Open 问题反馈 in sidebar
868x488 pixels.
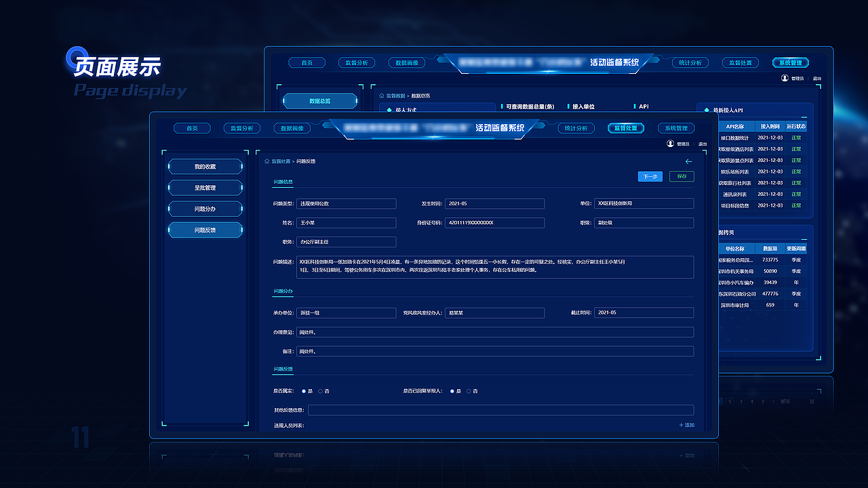point(205,230)
